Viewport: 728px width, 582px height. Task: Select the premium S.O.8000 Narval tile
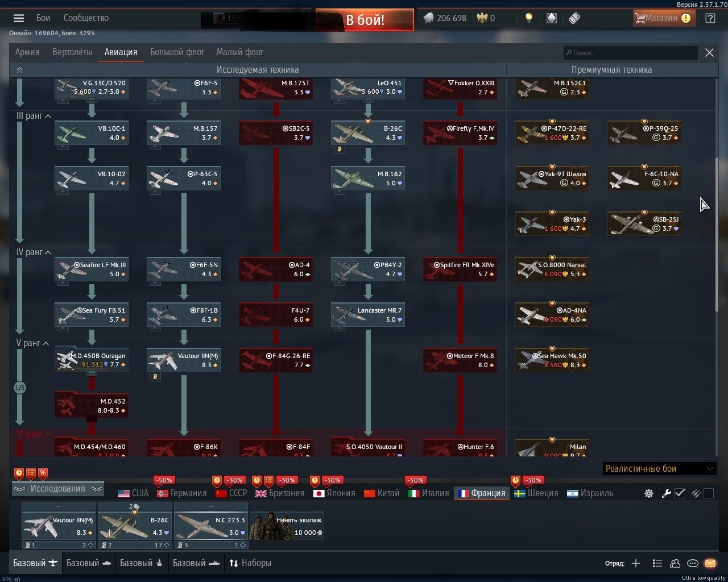tap(552, 269)
